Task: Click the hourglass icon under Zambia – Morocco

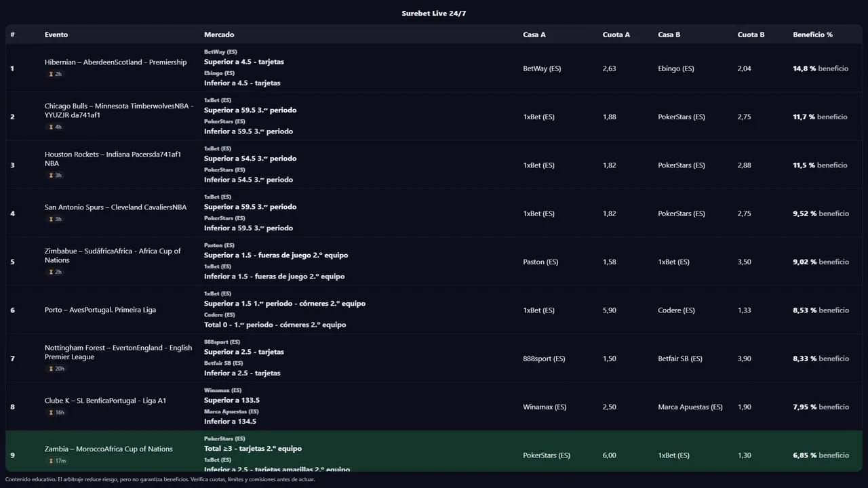Action: click(x=51, y=461)
